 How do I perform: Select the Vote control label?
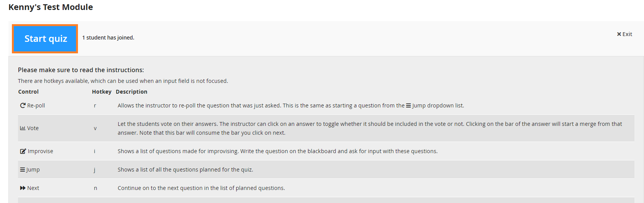click(x=33, y=128)
